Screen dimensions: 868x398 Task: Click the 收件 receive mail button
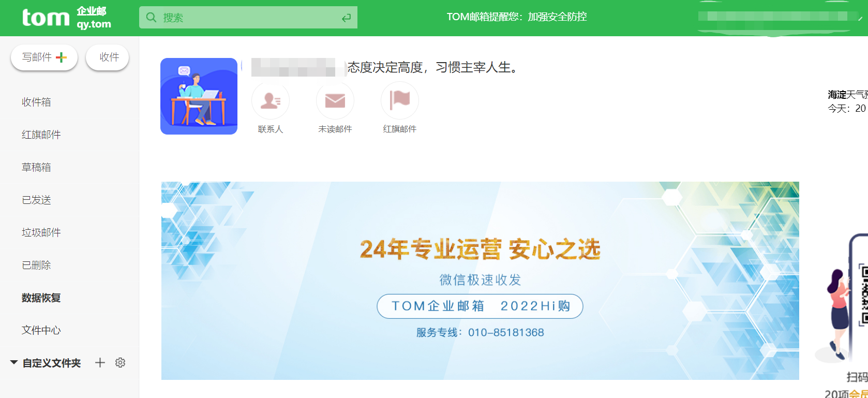107,57
